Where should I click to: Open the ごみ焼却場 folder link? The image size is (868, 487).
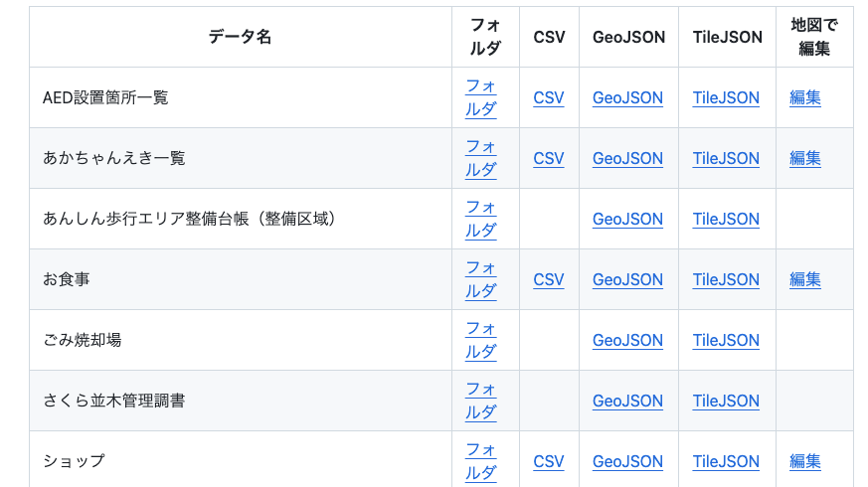coord(481,340)
